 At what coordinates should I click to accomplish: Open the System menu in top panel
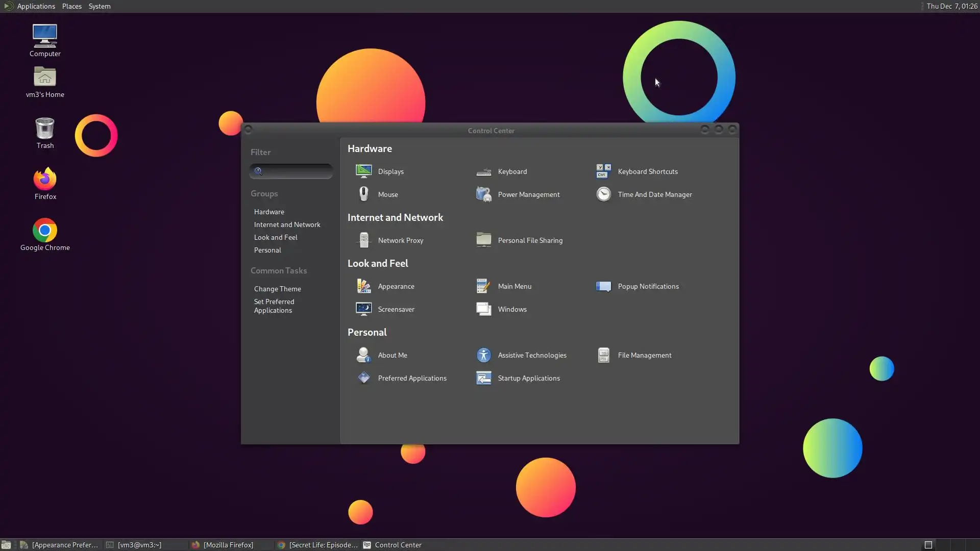tap(99, 6)
